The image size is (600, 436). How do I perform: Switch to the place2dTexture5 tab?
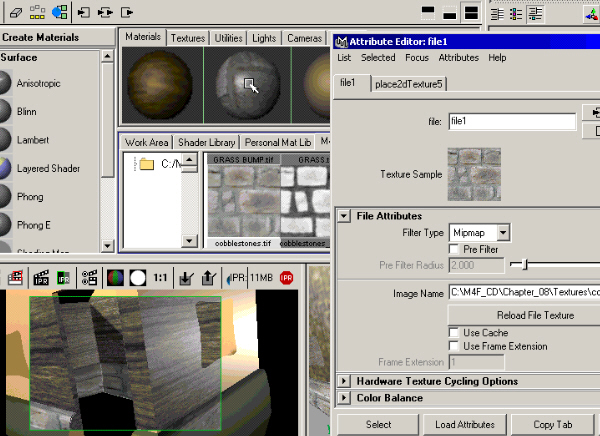[x=409, y=84]
